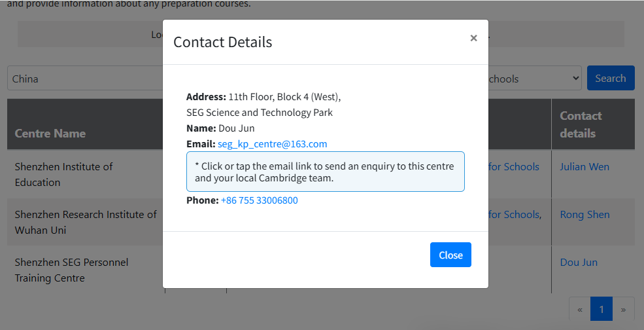Select the Shenzhen Research Institute of Wuhan Uni name

(x=85, y=222)
